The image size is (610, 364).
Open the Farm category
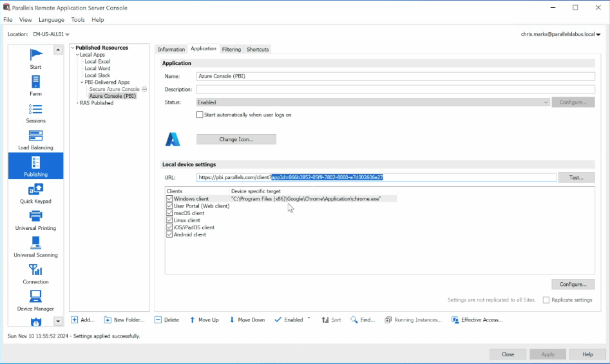pos(35,86)
